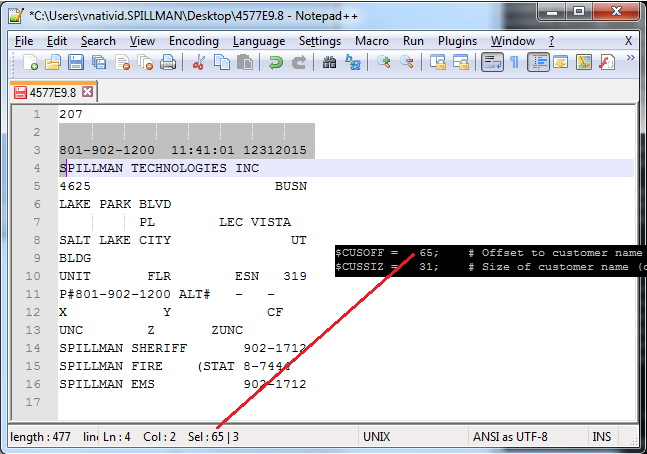Open the Window menu

(x=512, y=41)
